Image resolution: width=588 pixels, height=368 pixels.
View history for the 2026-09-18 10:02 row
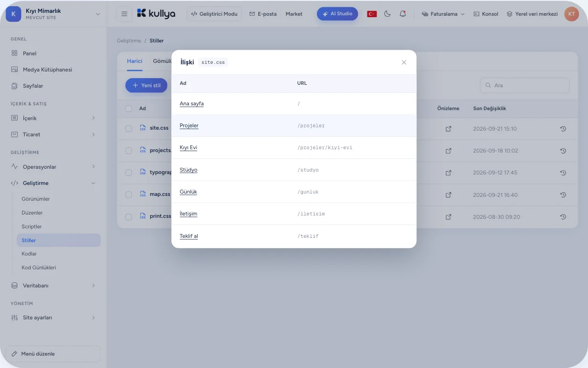pos(563,151)
